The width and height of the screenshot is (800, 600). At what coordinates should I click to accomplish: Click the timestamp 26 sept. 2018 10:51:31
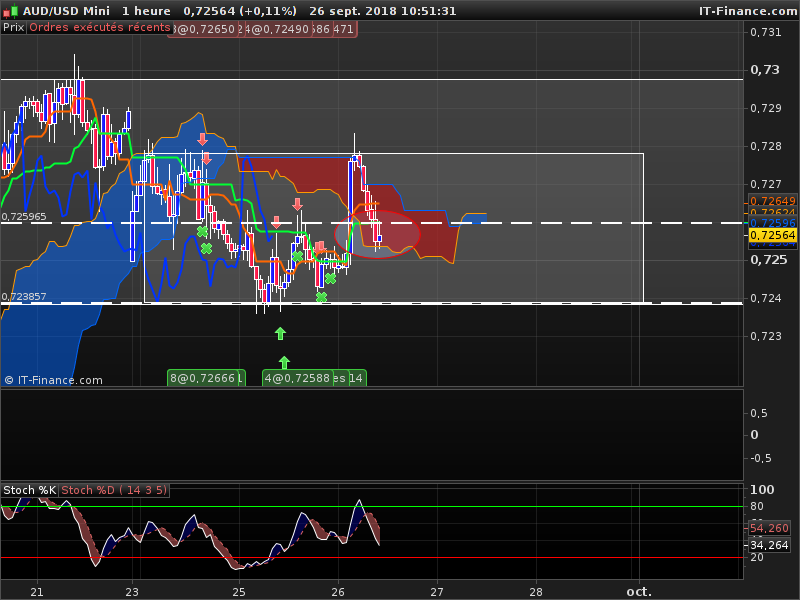point(383,11)
